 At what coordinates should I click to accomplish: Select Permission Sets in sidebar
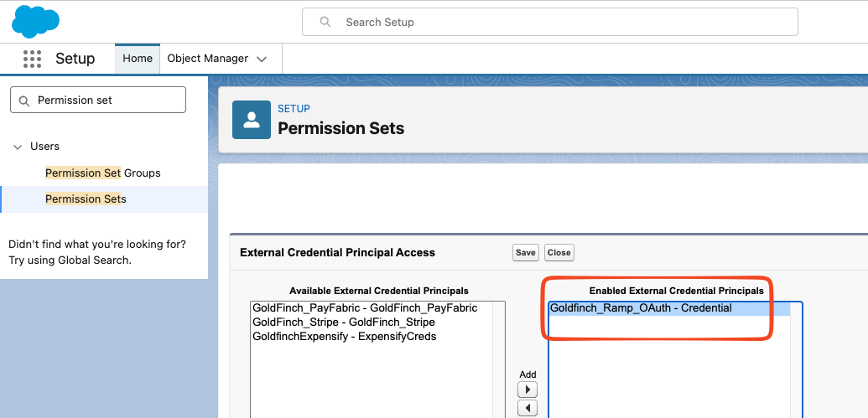pyautogui.click(x=86, y=199)
